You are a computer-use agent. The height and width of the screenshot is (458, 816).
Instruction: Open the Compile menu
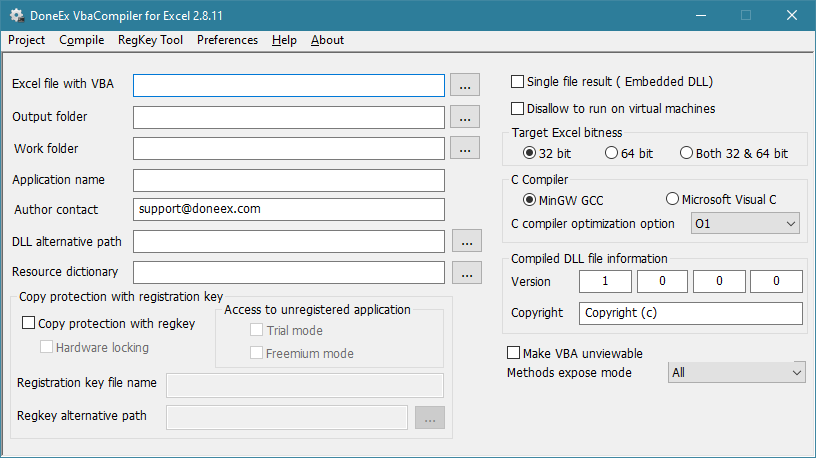82,40
